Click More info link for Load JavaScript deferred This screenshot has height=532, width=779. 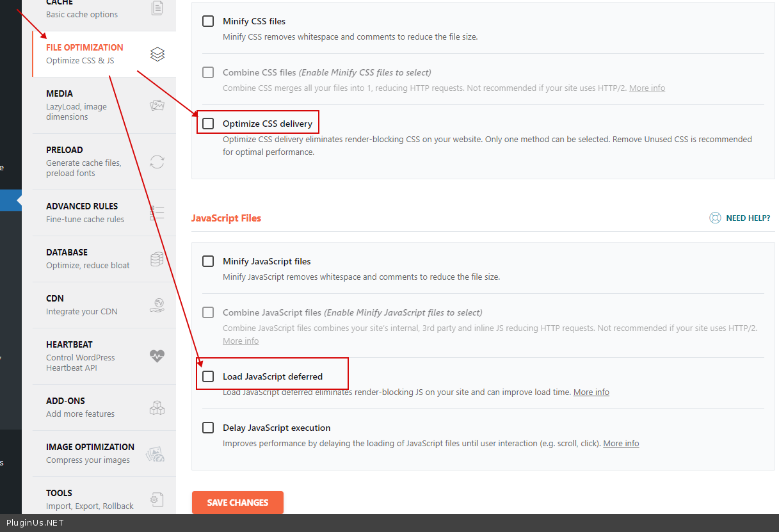pos(591,392)
